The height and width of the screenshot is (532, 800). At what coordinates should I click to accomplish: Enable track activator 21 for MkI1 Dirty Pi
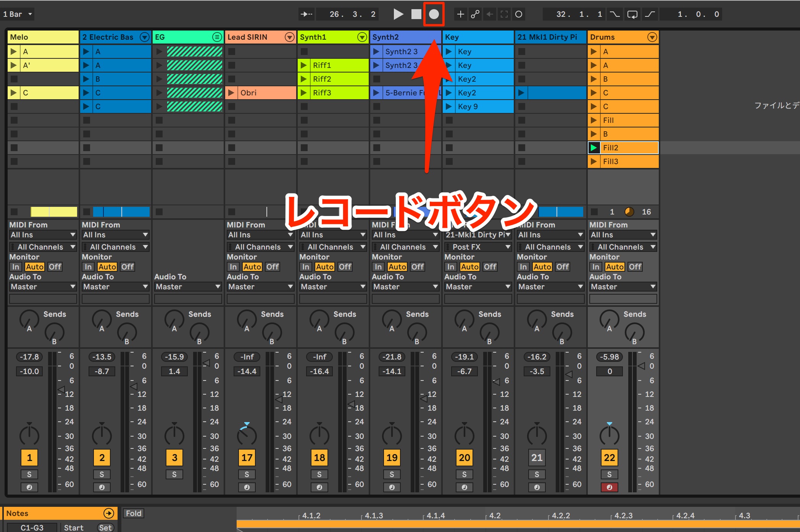point(537,458)
